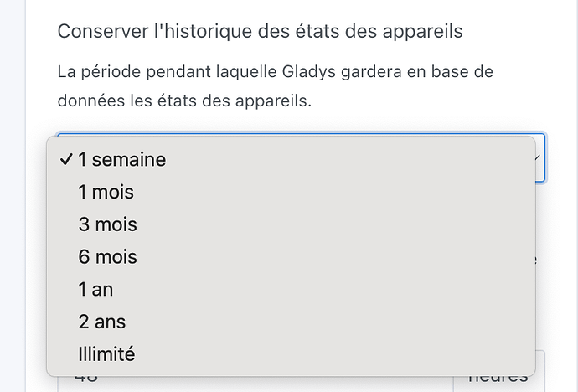Click the checkmark beside "1 semaine"
578x392 pixels.
click(66, 159)
